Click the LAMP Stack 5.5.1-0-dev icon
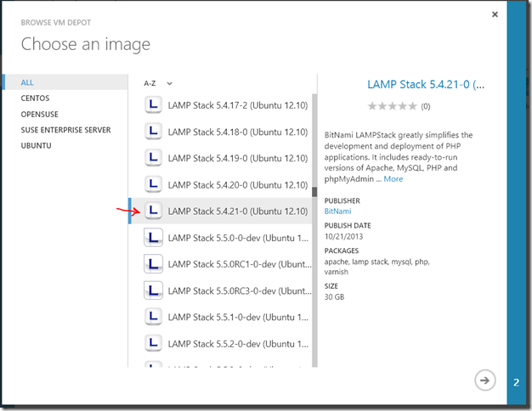The width and height of the screenshot is (532, 411). pos(153,317)
